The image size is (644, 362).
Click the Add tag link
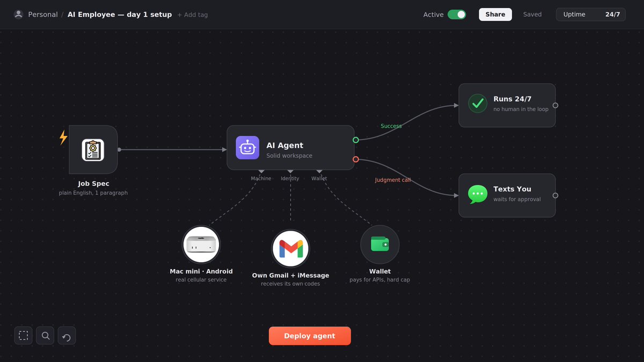(x=192, y=14)
